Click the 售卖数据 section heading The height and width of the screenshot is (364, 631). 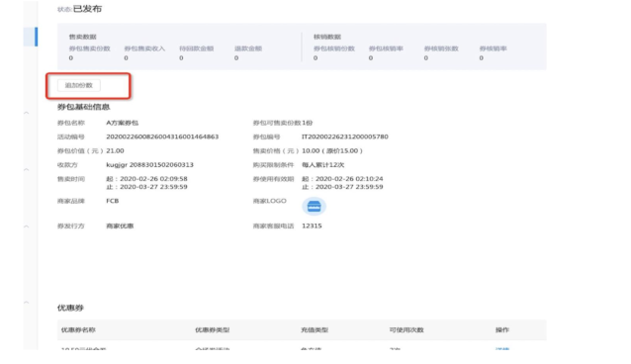82,37
